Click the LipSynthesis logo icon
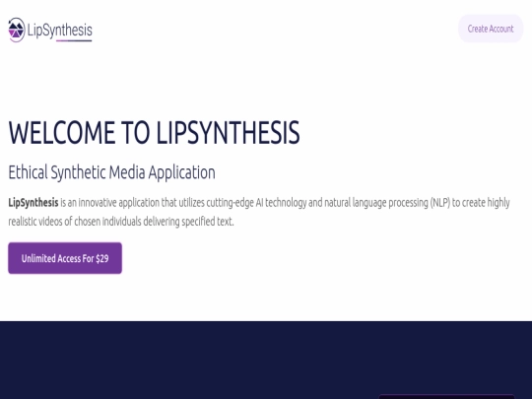The image size is (532, 399). (17, 30)
